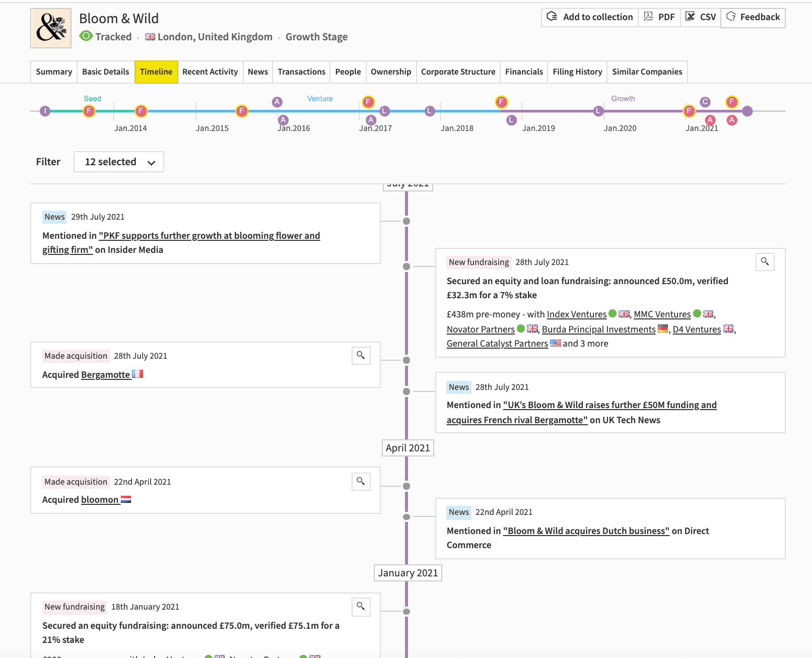Open magnifier on 28th July fundraising card
The image size is (812, 658).
(x=765, y=261)
